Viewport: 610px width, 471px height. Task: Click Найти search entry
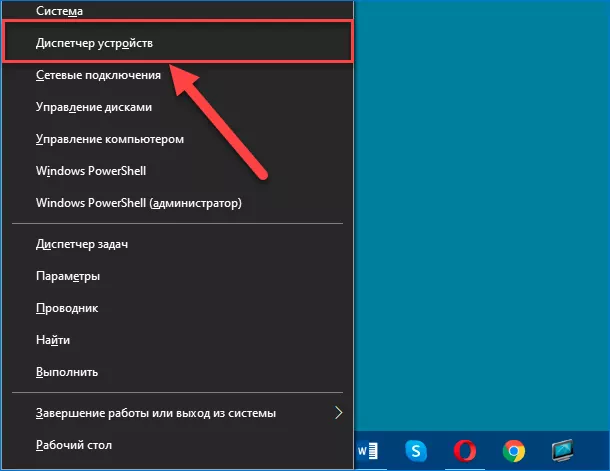53,340
